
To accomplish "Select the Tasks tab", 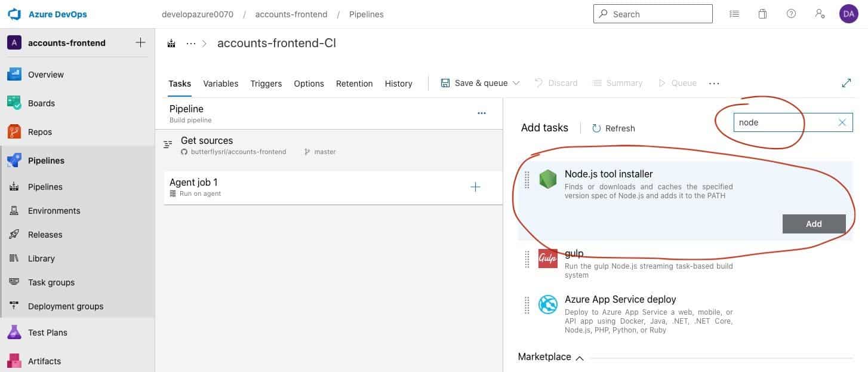I will 180,84.
